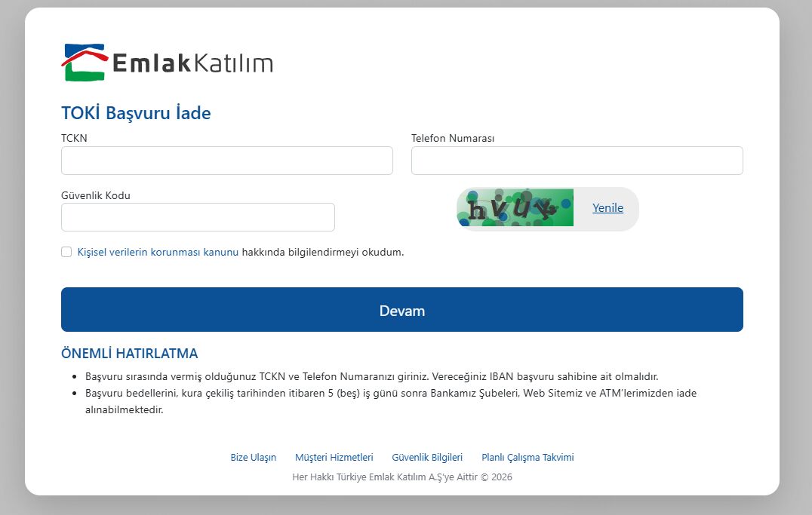812x515 pixels.
Task: Click the captcha security code image
Action: click(x=515, y=207)
